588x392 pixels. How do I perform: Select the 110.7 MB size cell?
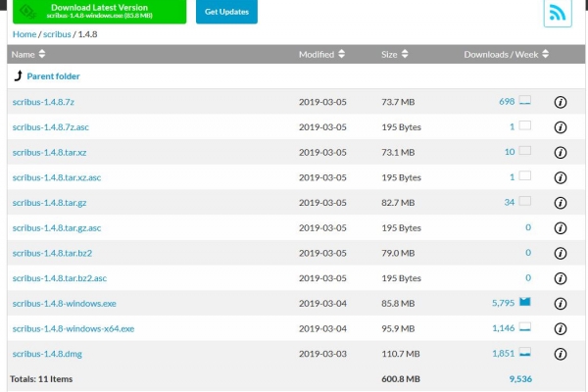(401, 354)
